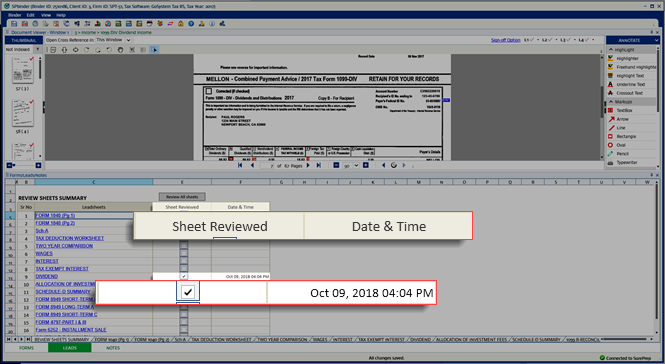Image resolution: width=665 pixels, height=364 pixels.
Task: Collapse the Markups annotation group
Action: tap(611, 102)
